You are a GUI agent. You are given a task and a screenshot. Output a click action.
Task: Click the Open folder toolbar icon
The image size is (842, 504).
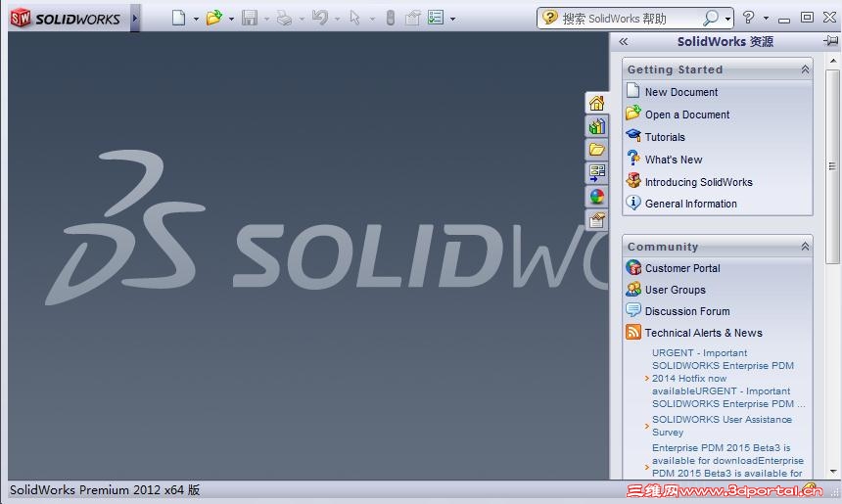[x=213, y=18]
